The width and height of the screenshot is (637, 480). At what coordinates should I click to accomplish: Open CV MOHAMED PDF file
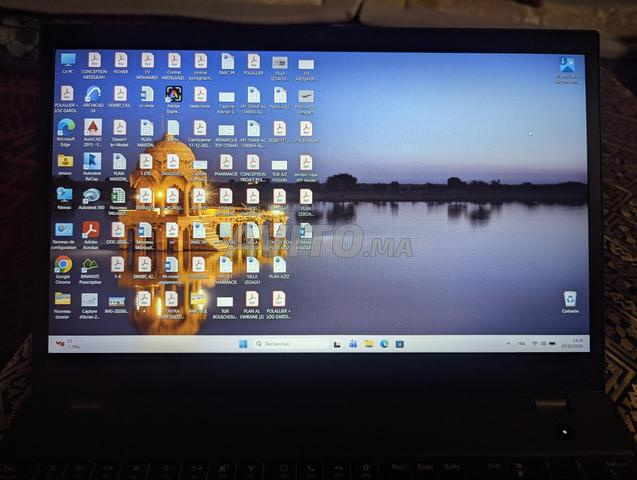[147, 66]
